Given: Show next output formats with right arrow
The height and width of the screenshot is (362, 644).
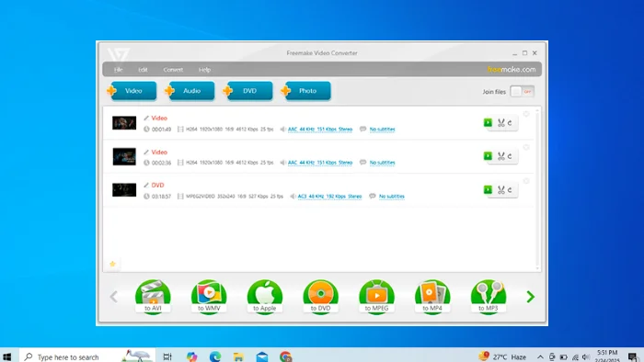Looking at the screenshot, I should coord(530,297).
